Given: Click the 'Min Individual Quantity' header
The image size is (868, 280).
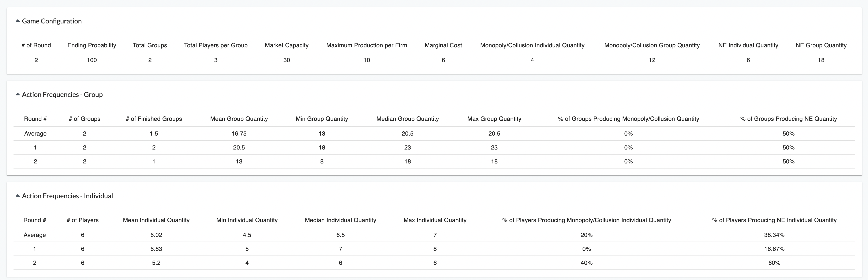Looking at the screenshot, I should click(x=247, y=220).
